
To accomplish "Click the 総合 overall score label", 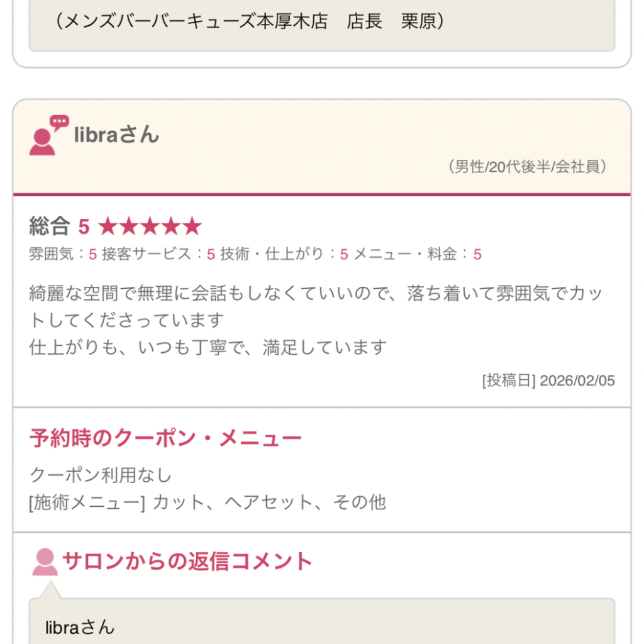I will pyautogui.click(x=49, y=226).
